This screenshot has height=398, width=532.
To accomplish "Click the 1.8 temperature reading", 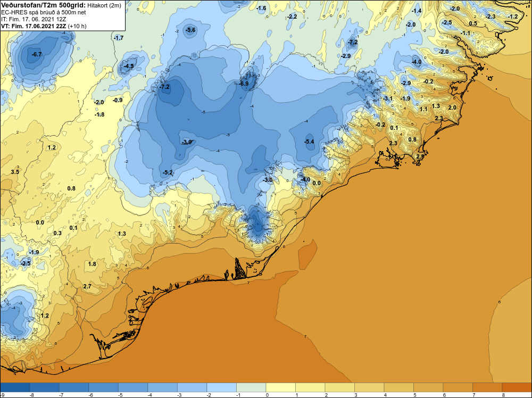I will click(92, 263).
